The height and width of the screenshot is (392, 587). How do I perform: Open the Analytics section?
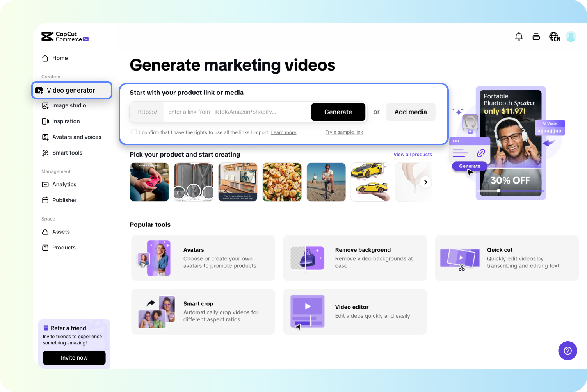click(x=64, y=184)
